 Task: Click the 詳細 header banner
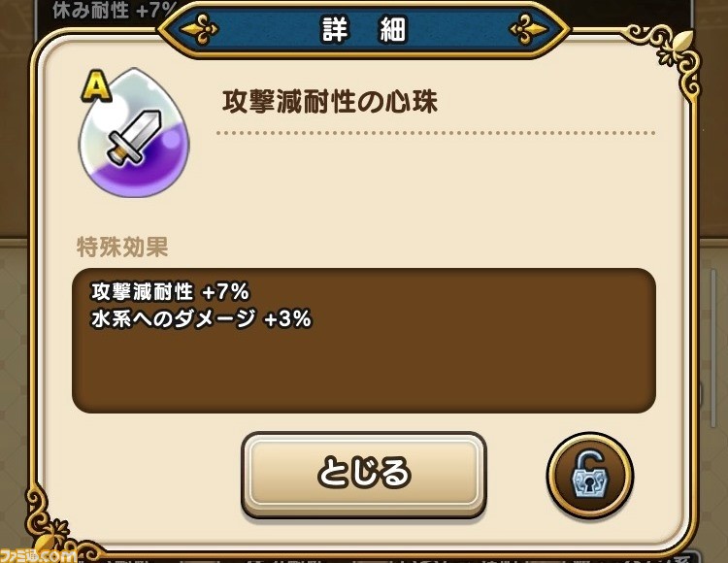(x=364, y=29)
